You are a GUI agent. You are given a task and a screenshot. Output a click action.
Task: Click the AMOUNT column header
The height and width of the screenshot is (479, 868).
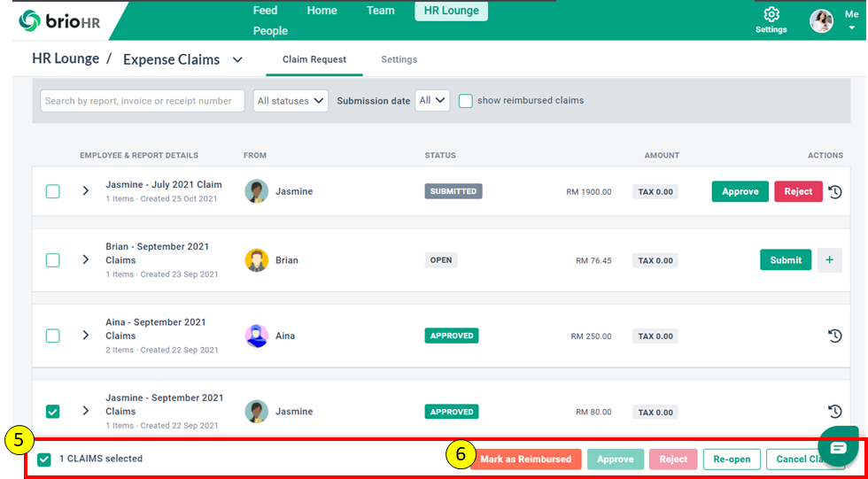662,156
